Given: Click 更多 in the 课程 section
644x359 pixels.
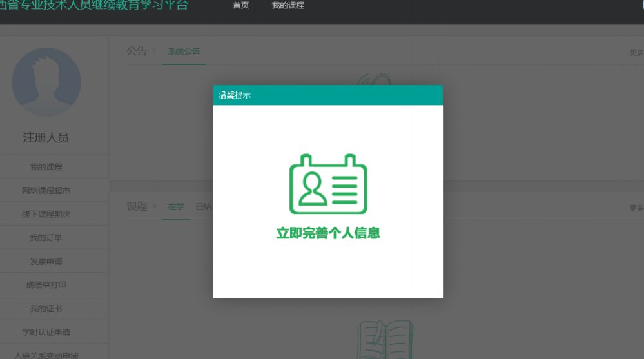Looking at the screenshot, I should (636, 208).
